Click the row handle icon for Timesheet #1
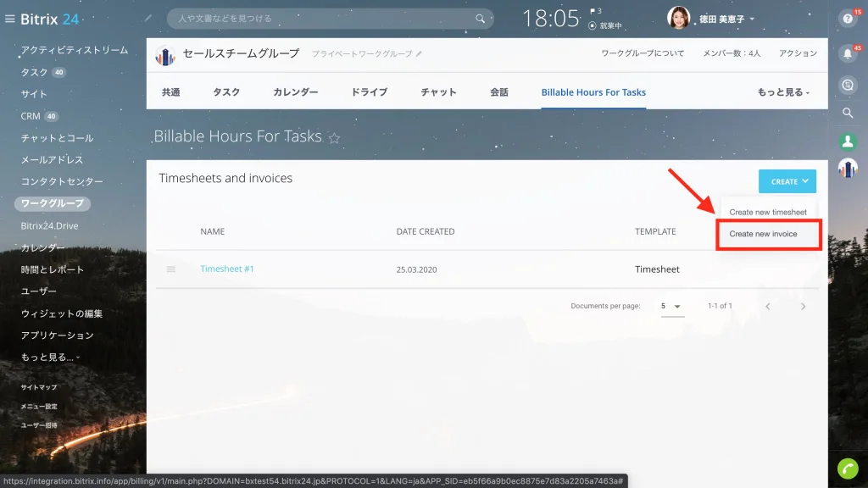 pyautogui.click(x=171, y=269)
